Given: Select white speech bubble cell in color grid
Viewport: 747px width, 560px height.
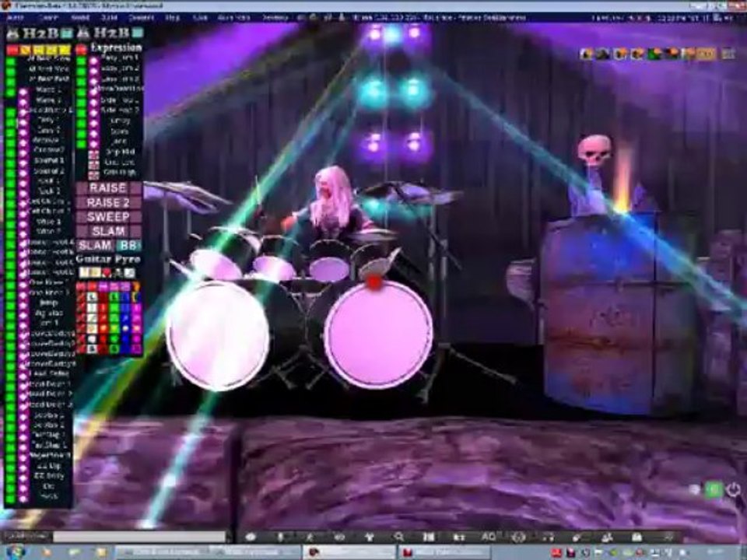Looking at the screenshot, I should (x=93, y=339).
